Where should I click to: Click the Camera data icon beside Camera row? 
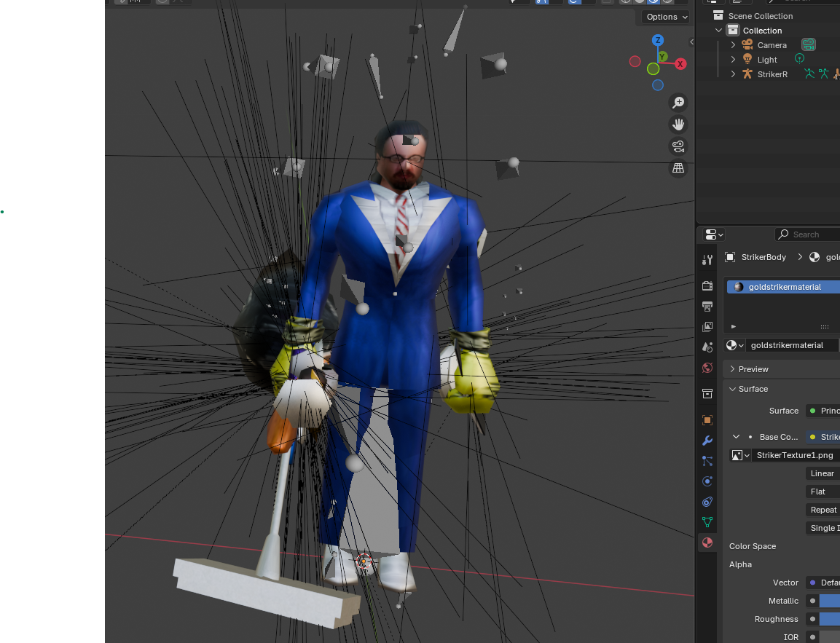(809, 45)
